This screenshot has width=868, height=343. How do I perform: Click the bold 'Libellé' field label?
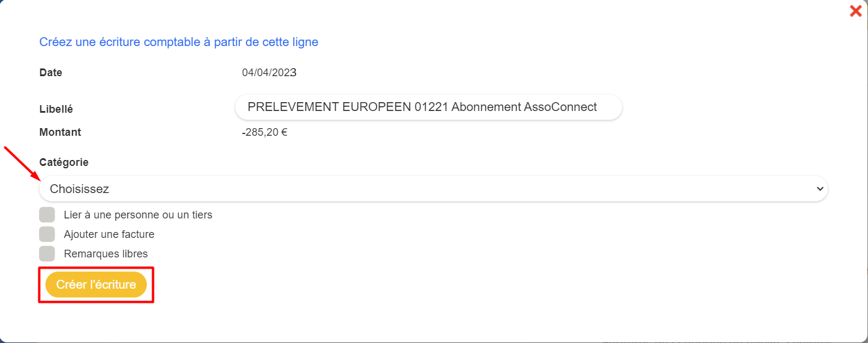(x=56, y=109)
